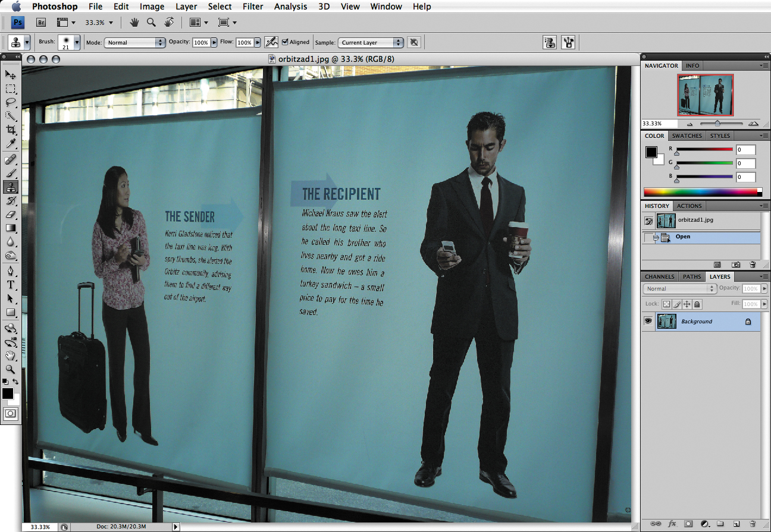Open the Filter menu

[x=253, y=7]
